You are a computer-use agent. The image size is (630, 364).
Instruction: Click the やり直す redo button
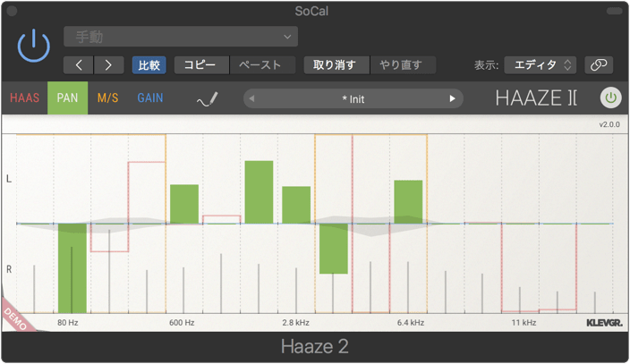click(x=403, y=65)
